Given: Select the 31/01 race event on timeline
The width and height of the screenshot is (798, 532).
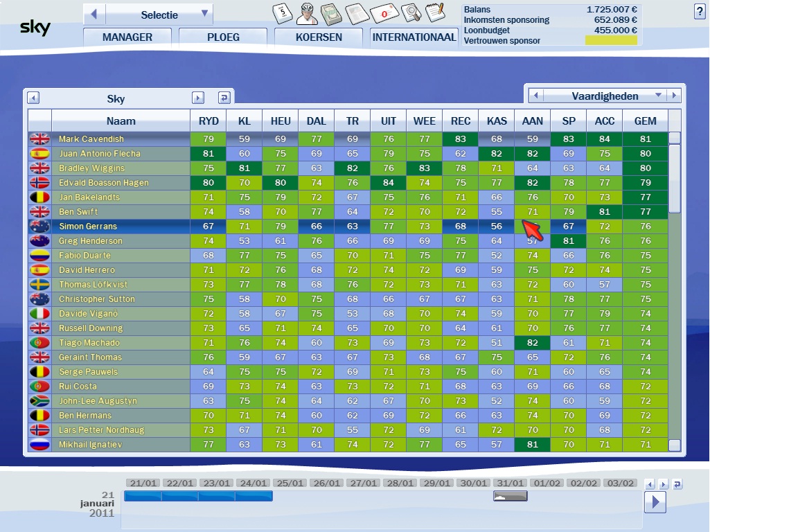Looking at the screenshot, I should [x=510, y=496].
